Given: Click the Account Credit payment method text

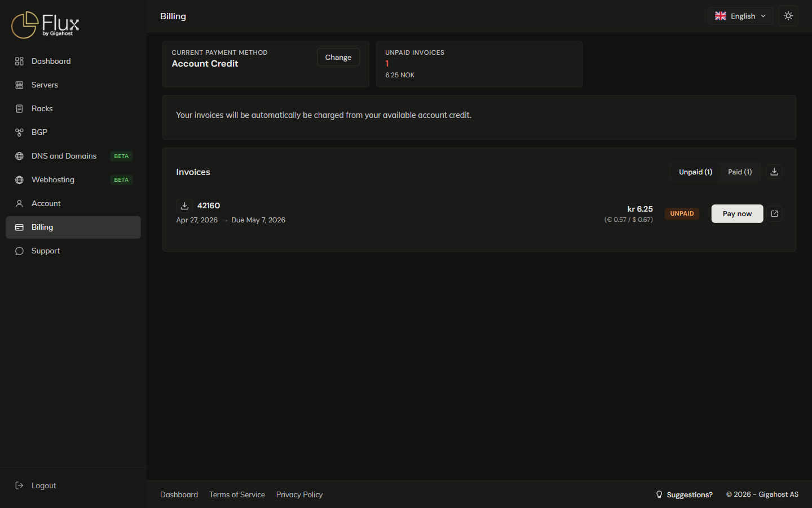Looking at the screenshot, I should click(x=205, y=64).
